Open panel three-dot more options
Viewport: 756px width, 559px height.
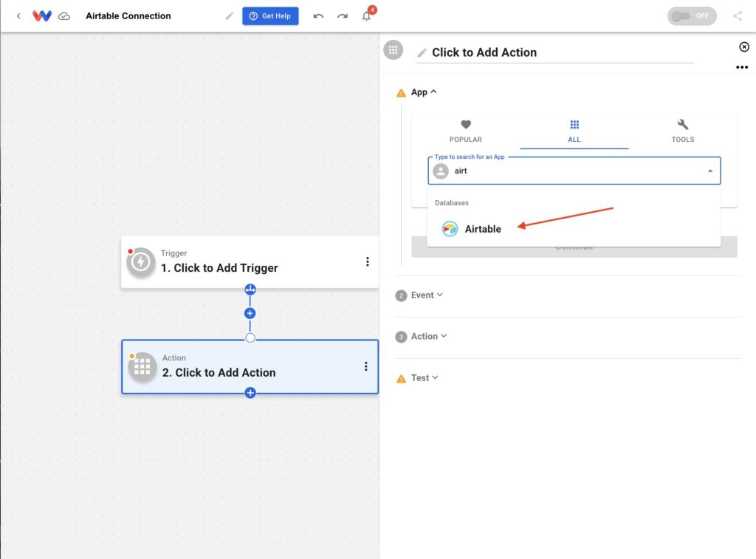pos(741,67)
